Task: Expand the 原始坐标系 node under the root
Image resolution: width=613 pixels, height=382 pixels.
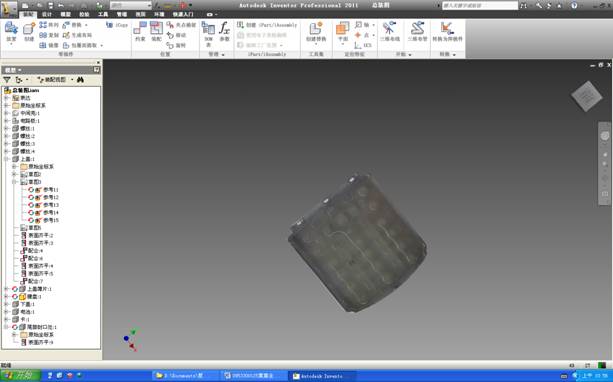Action: point(6,105)
